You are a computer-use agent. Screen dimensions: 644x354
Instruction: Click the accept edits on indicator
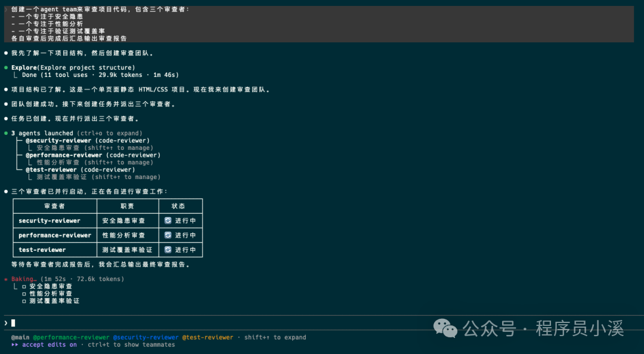[49, 344]
